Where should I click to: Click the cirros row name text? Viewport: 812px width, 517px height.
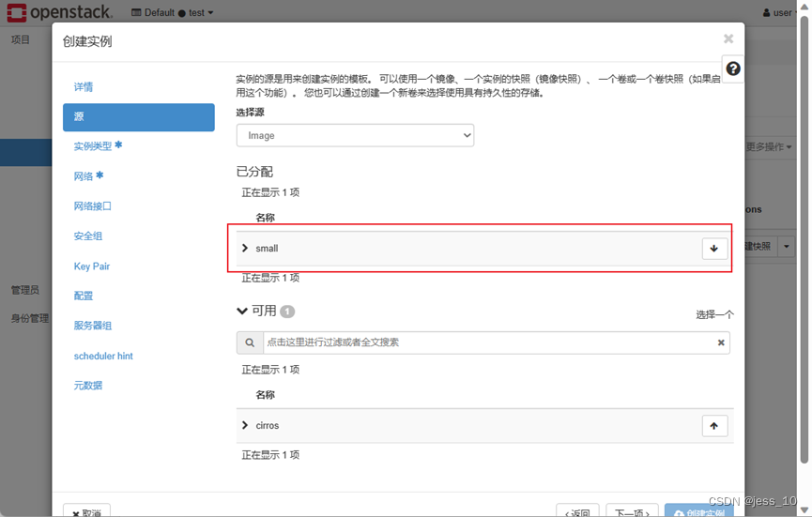point(268,425)
